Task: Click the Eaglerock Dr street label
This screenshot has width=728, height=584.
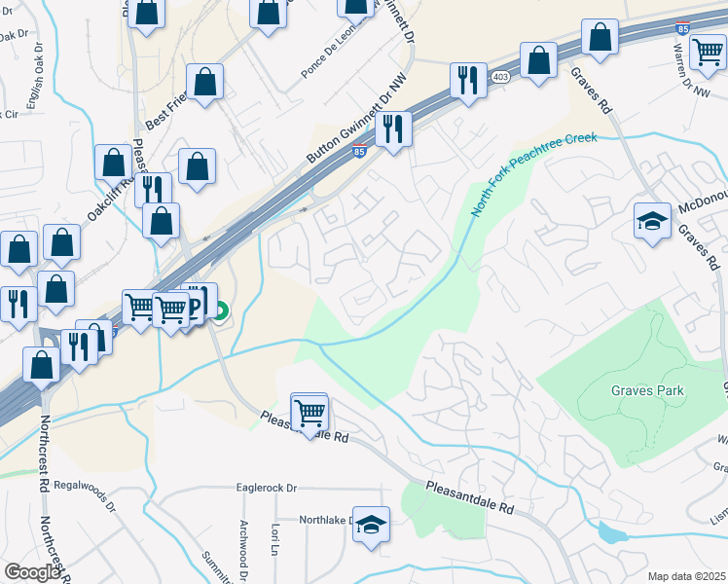Action: click(x=267, y=488)
